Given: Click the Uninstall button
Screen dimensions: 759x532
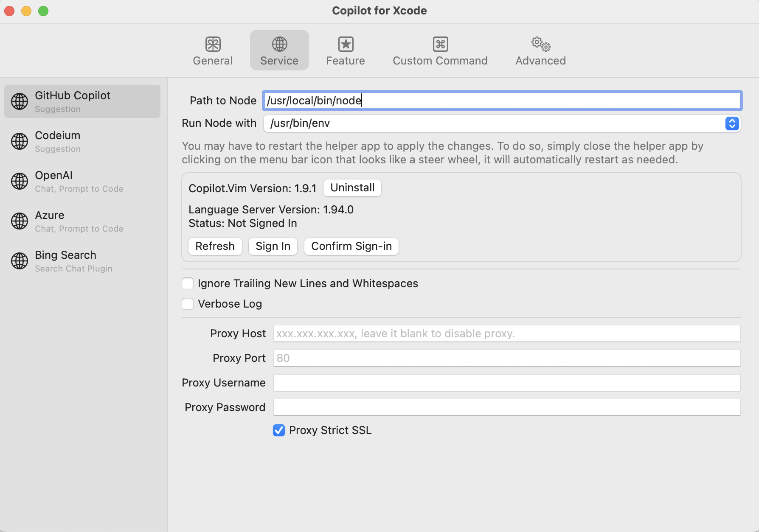Looking at the screenshot, I should [352, 188].
